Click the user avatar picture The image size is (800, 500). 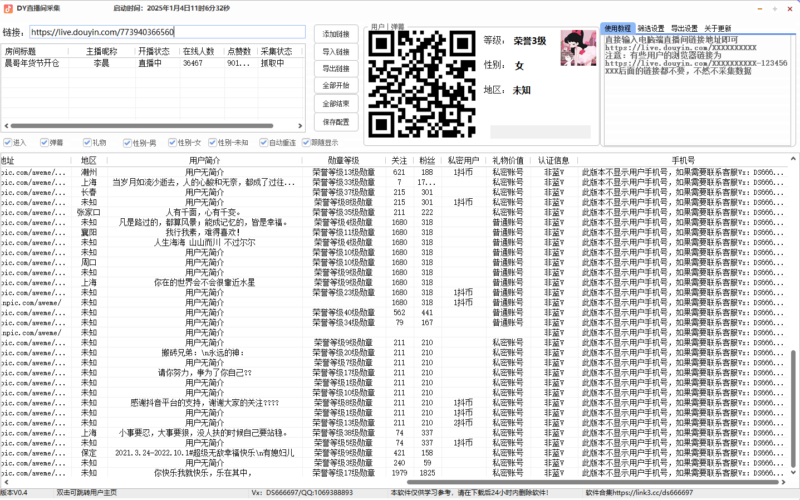[578, 48]
